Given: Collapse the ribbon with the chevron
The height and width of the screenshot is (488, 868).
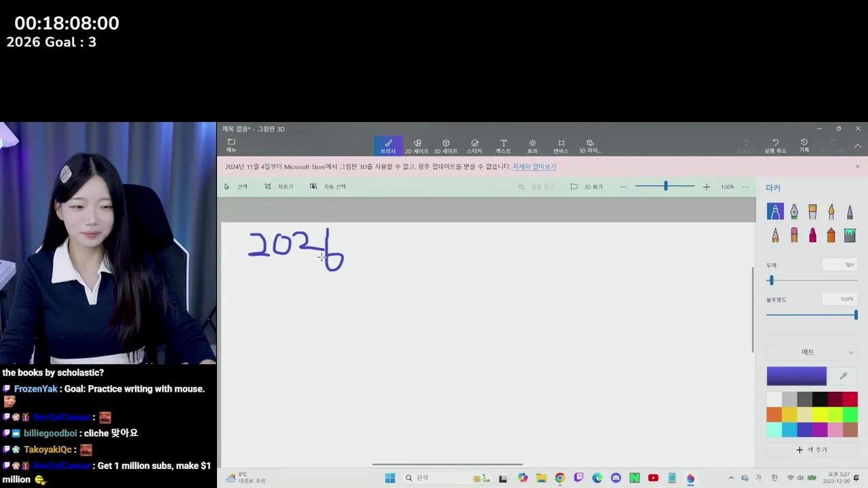Looking at the screenshot, I should (x=857, y=146).
